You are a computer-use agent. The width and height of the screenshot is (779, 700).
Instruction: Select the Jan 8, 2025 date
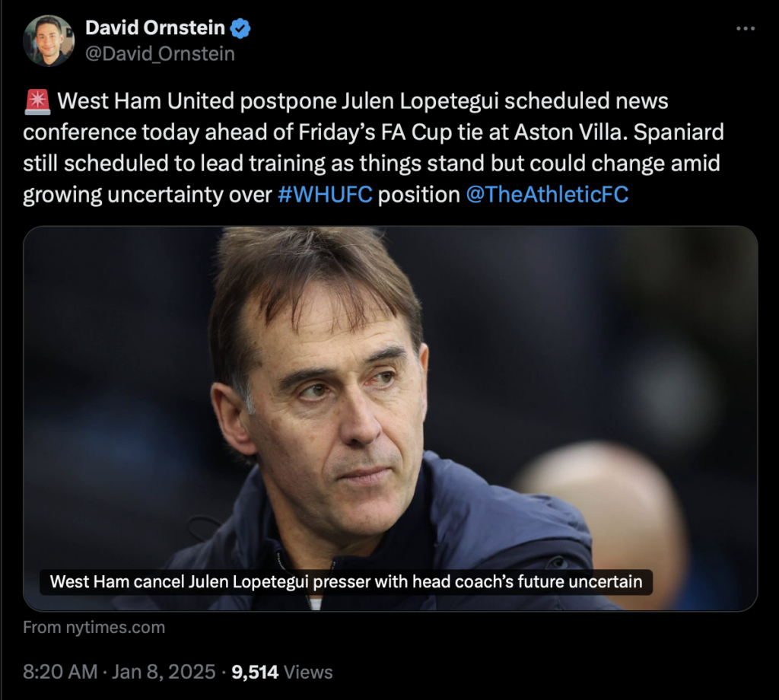pyautogui.click(x=164, y=672)
